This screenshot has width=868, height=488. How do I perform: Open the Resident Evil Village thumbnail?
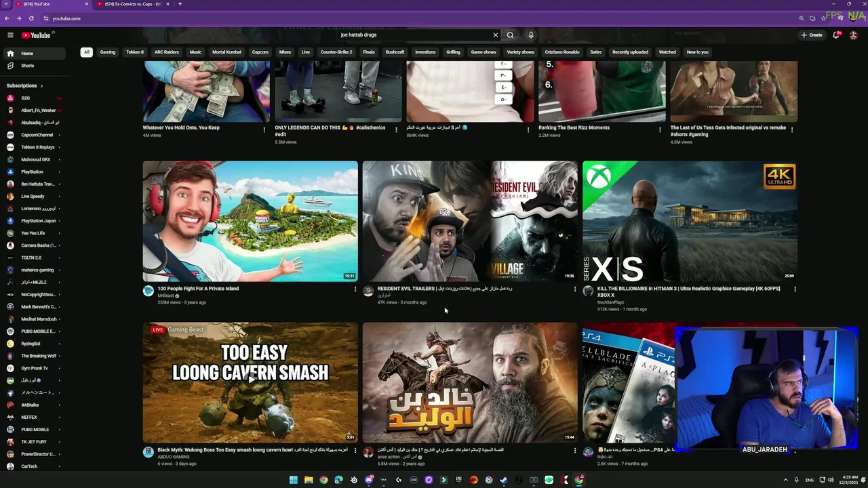coord(470,221)
